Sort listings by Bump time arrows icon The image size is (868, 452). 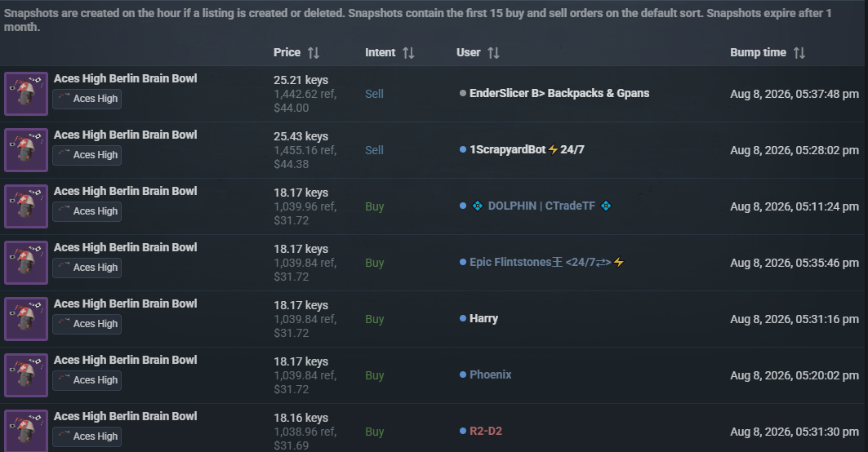[x=799, y=52]
